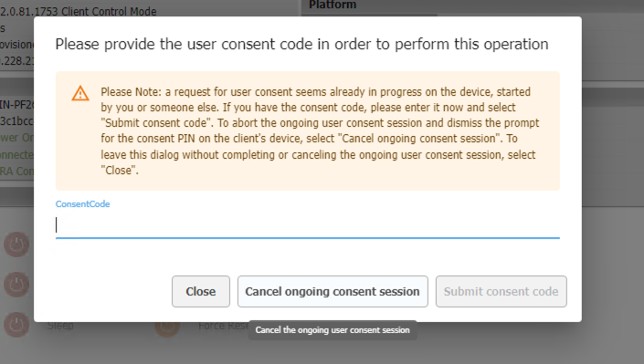Click the topmost dimmed power icon
The width and height of the screenshot is (644, 364).
coord(16,244)
